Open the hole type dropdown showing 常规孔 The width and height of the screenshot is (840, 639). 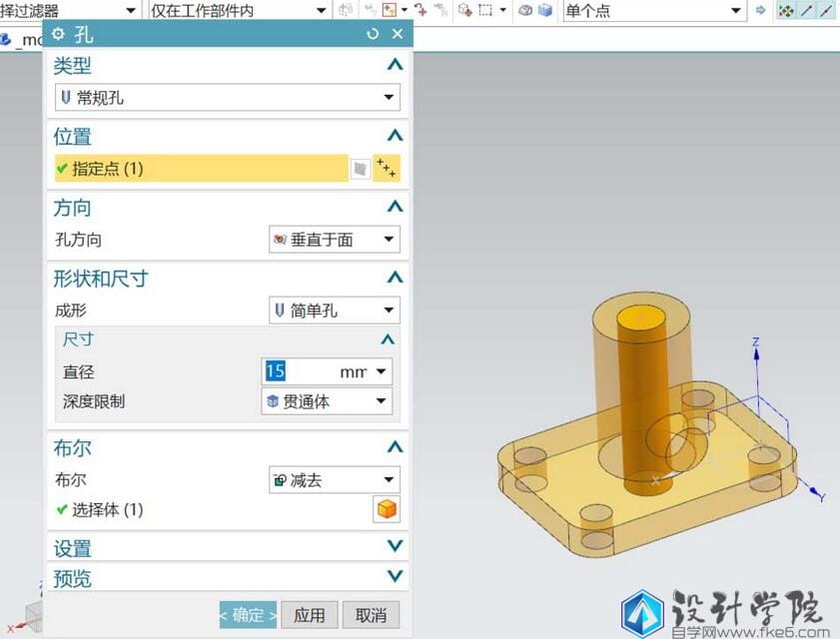228,98
